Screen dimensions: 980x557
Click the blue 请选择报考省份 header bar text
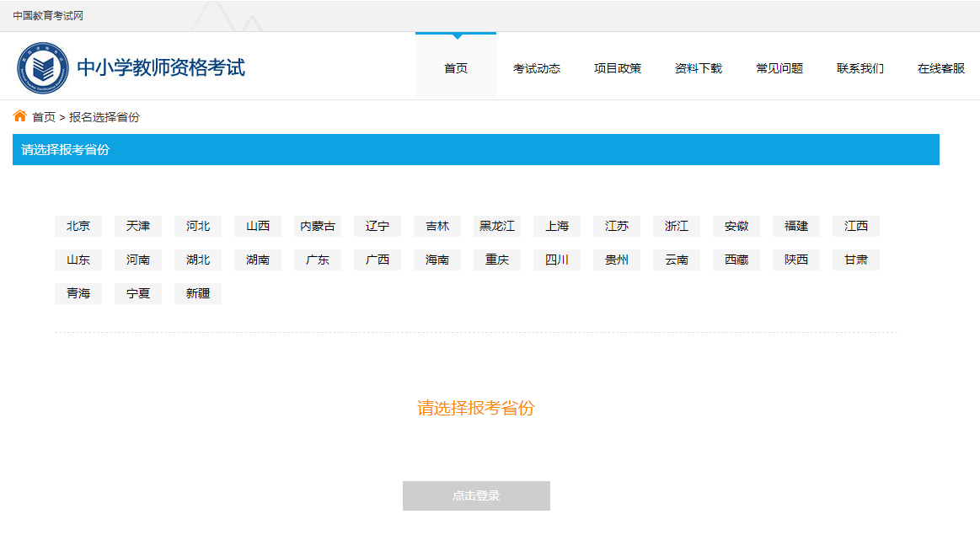click(65, 149)
